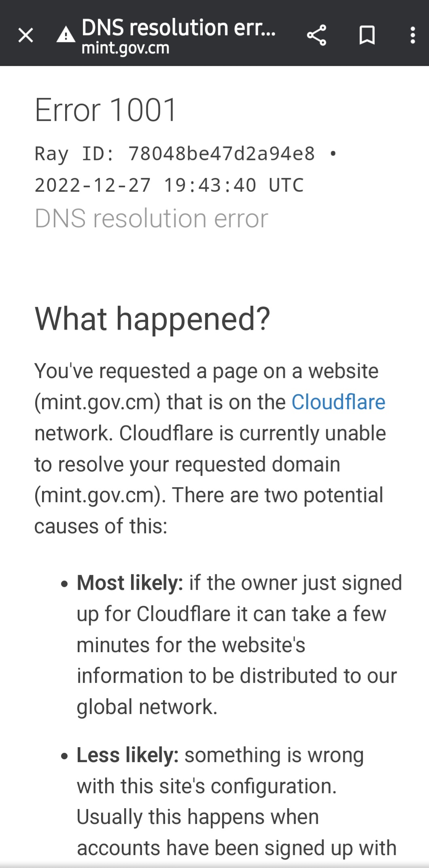The width and height of the screenshot is (429, 868).
Task: Tap the 2022-12-27 19:43:40 UTC timestamp
Action: (169, 185)
